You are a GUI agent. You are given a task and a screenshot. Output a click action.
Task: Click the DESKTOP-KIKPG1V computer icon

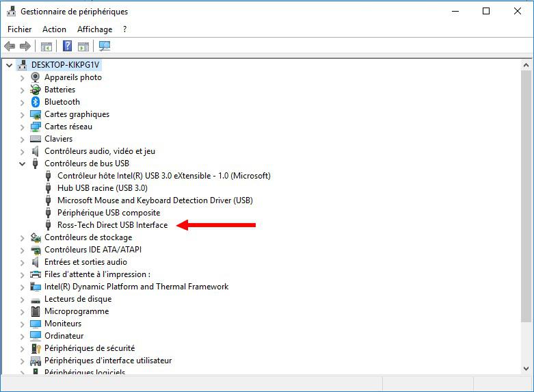click(x=23, y=65)
